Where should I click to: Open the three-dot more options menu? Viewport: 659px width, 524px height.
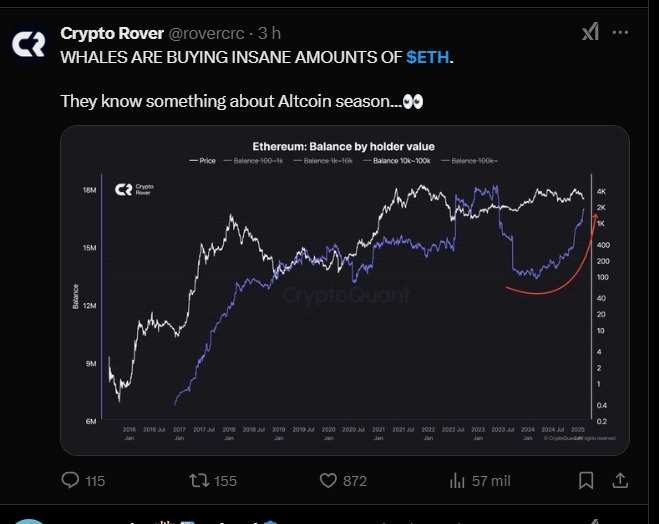pos(620,32)
